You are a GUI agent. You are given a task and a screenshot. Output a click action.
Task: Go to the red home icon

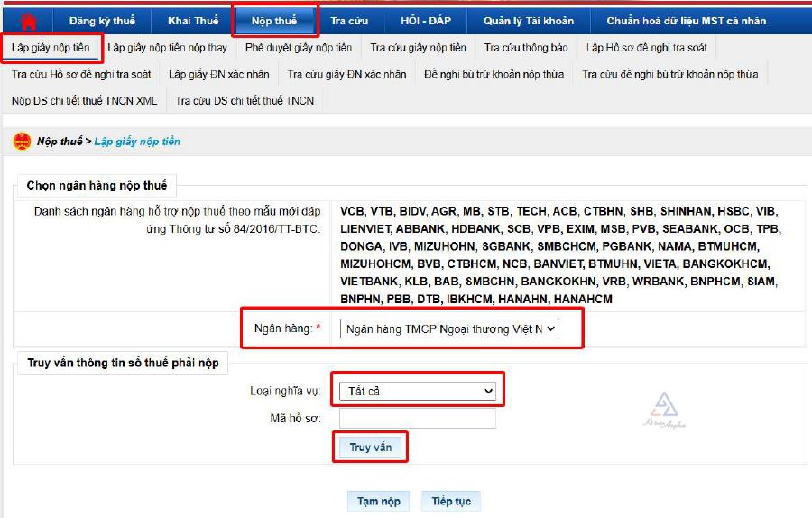[29, 22]
